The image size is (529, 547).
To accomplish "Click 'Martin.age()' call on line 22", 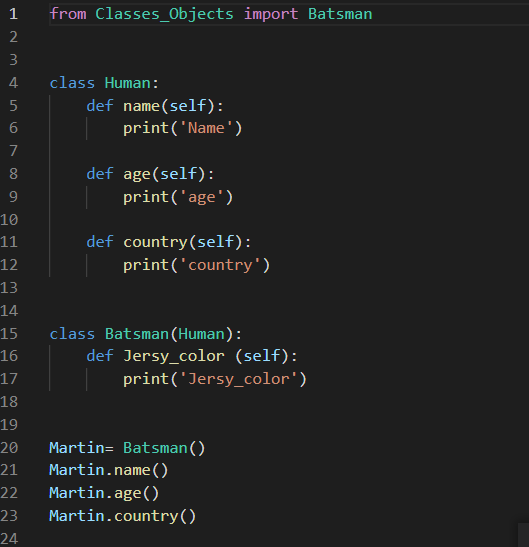I will click(x=104, y=493).
